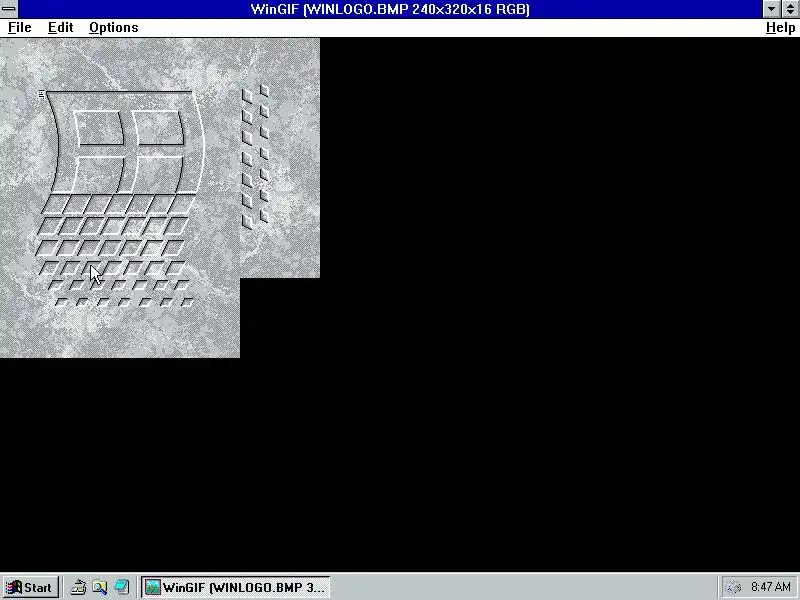Launch the third quick launch icon on the taskbar
Image resolution: width=800 pixels, height=600 pixels.
pos(121,587)
